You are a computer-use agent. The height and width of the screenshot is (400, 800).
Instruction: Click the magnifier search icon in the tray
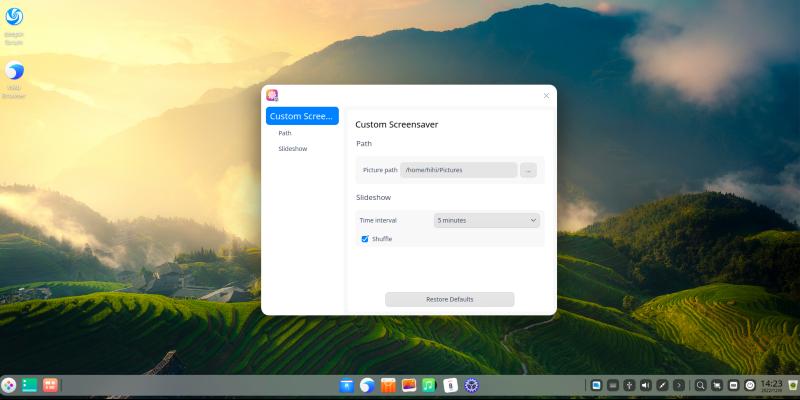coord(701,385)
